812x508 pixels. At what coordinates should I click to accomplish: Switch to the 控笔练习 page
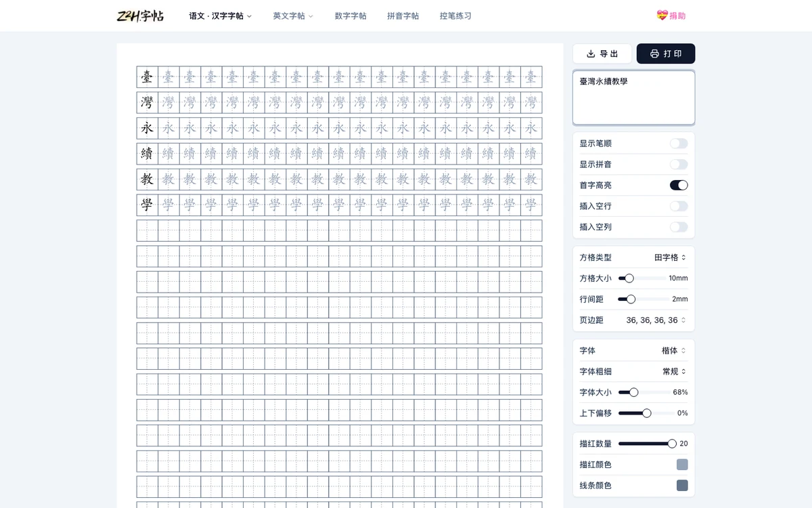click(x=455, y=16)
